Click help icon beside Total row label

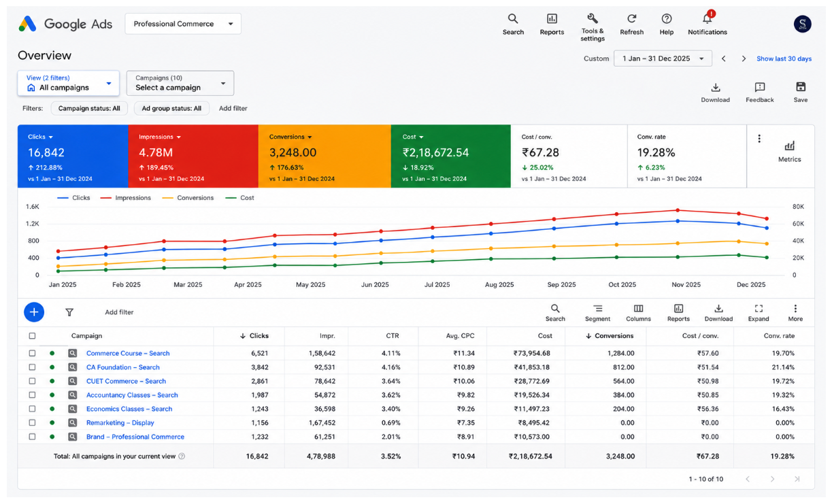pyautogui.click(x=182, y=456)
